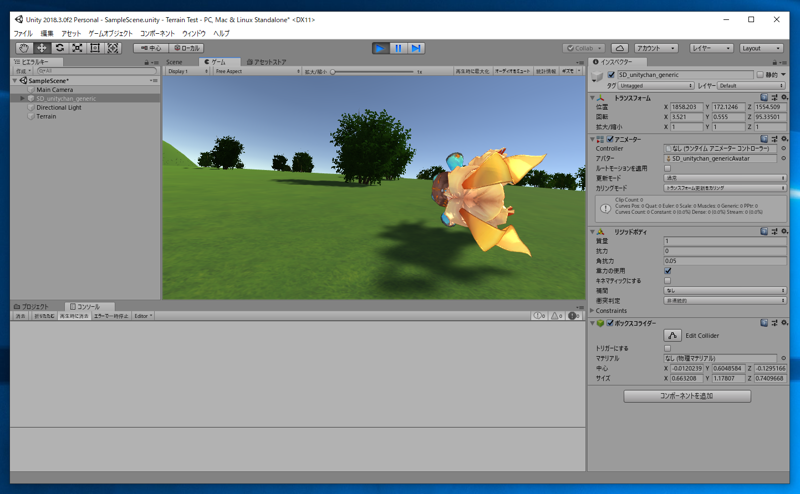Open the account dropdown
Viewport: 800px width, 494px height.
click(656, 48)
